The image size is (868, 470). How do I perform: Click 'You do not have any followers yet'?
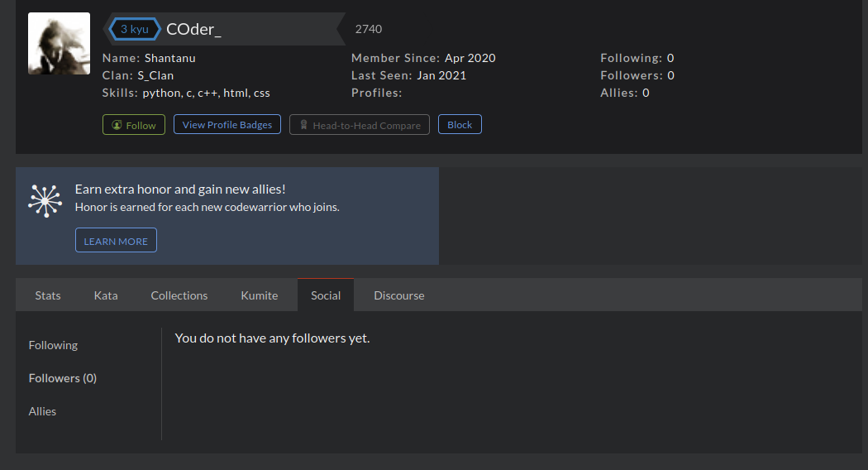click(x=272, y=338)
